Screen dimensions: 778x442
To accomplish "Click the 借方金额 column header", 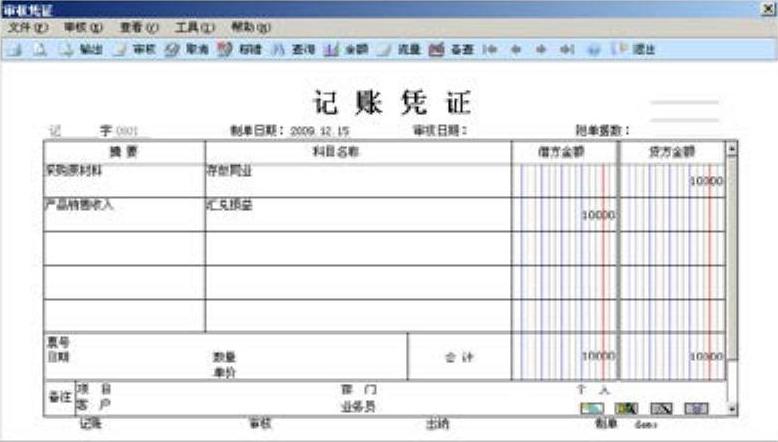I will tap(565, 152).
